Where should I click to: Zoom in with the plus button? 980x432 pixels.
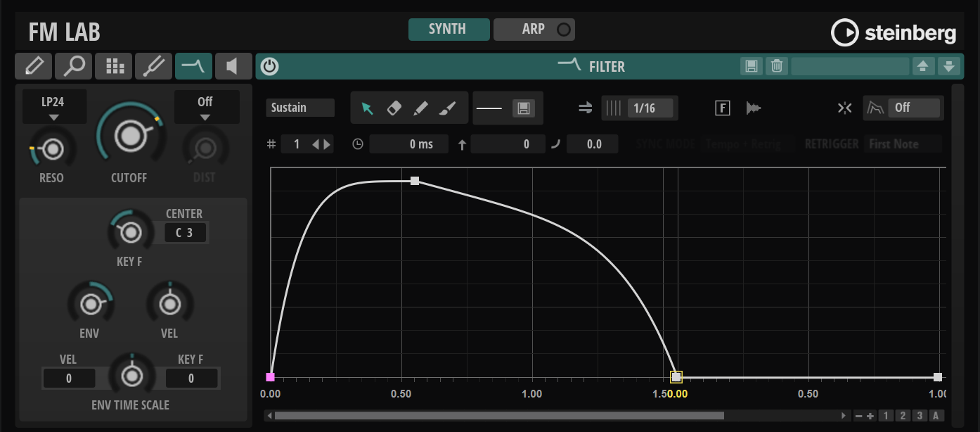(x=870, y=416)
